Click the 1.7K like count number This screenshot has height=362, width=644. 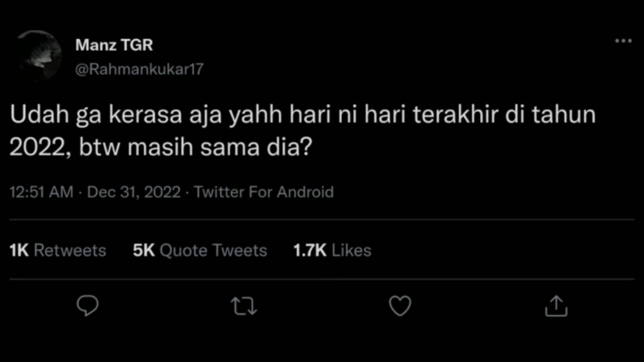pos(310,250)
